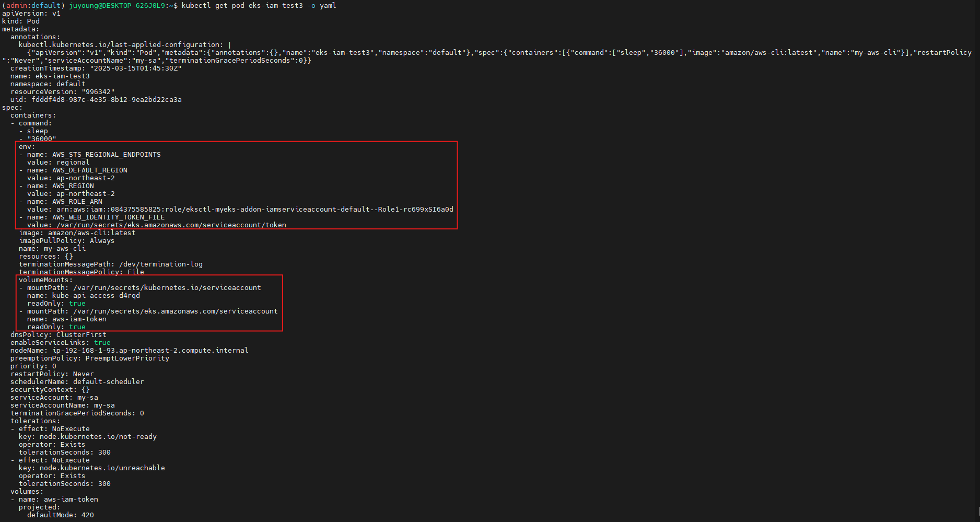Image resolution: width=980 pixels, height=522 pixels.
Task: Click the IAM role ARN value
Action: pos(255,210)
